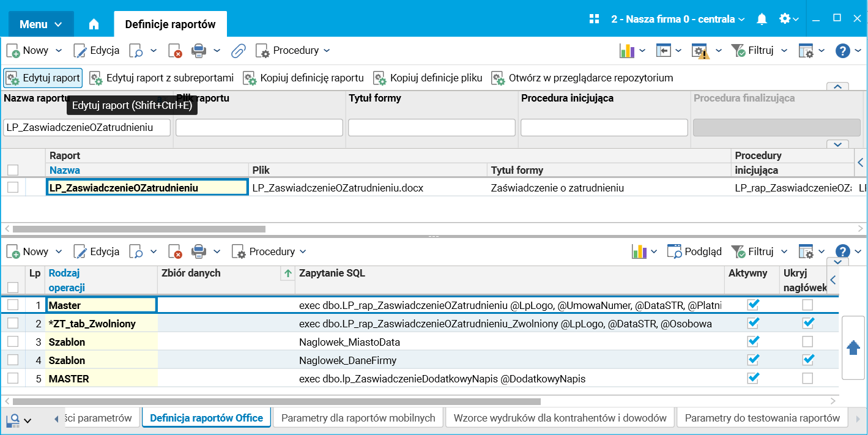Expand the Menu dropdown
Viewport: 868px width, 435px height.
41,24
